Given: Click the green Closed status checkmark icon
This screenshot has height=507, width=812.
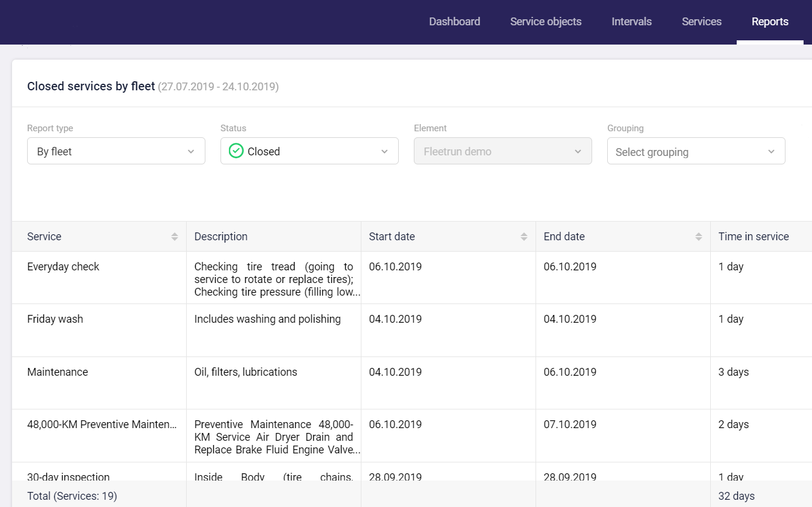Looking at the screenshot, I should tap(236, 151).
